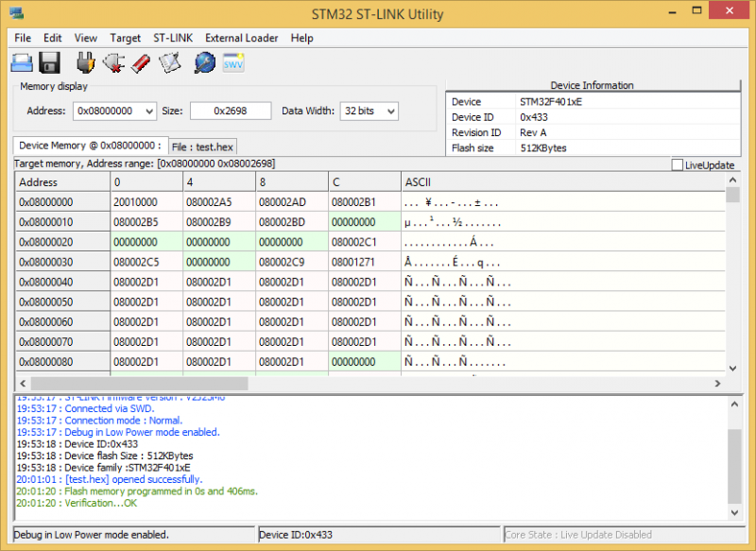756x551 pixels.
Task: Click the memory grid vertical scrollbar up arrow
Action: [732, 181]
